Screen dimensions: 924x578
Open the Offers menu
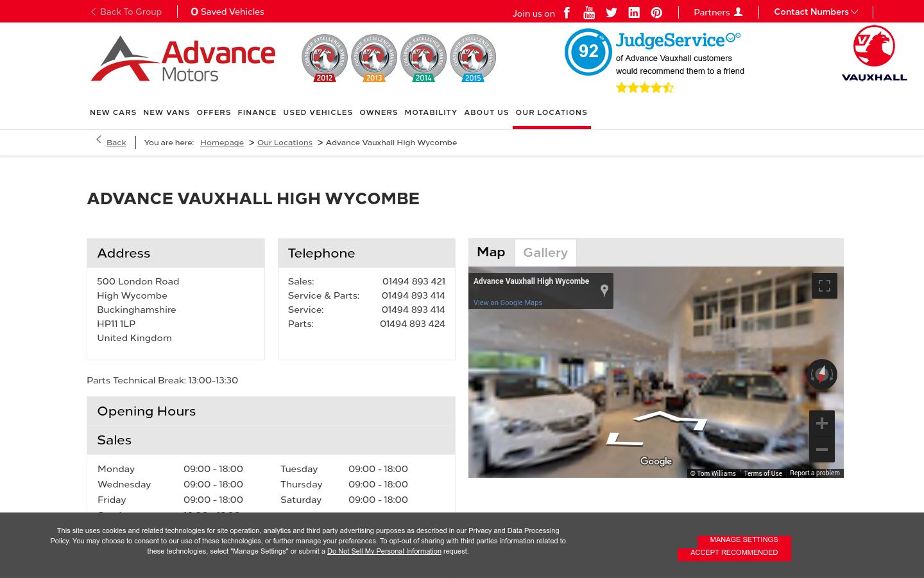(x=214, y=112)
